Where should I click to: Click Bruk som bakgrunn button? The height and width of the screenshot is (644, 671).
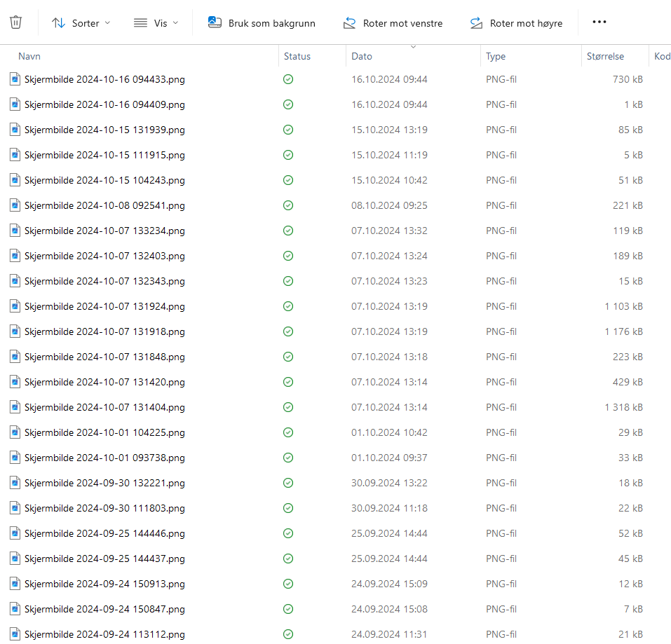tap(262, 23)
